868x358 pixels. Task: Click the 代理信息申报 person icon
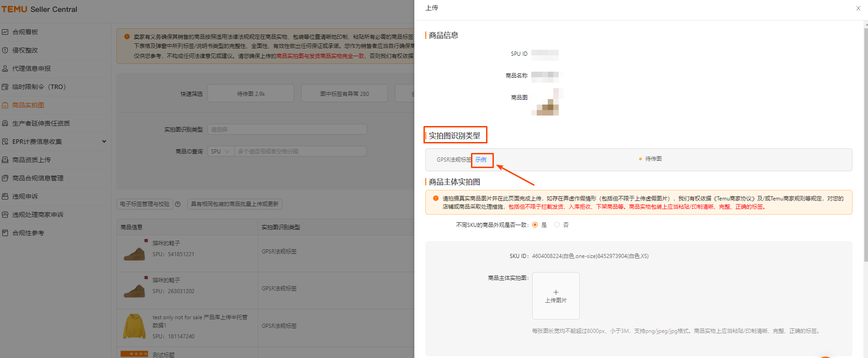(x=5, y=68)
